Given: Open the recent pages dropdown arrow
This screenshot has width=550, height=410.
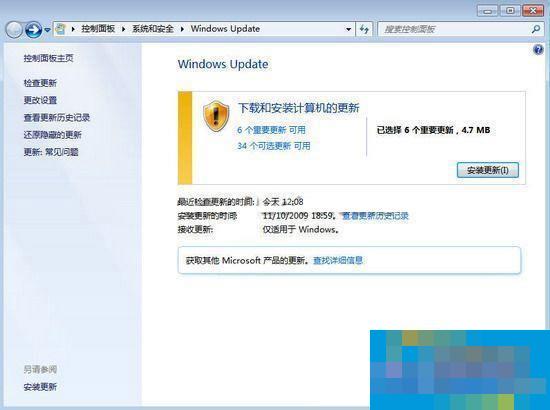Looking at the screenshot, I should (47, 30).
